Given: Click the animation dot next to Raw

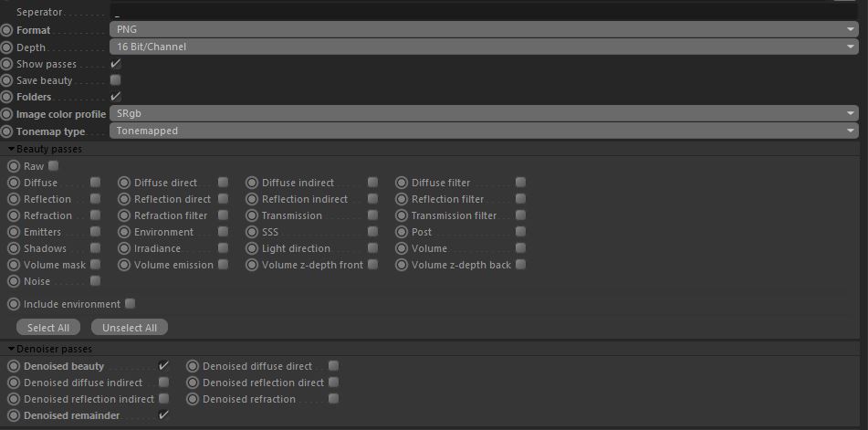Looking at the screenshot, I should coord(14,166).
